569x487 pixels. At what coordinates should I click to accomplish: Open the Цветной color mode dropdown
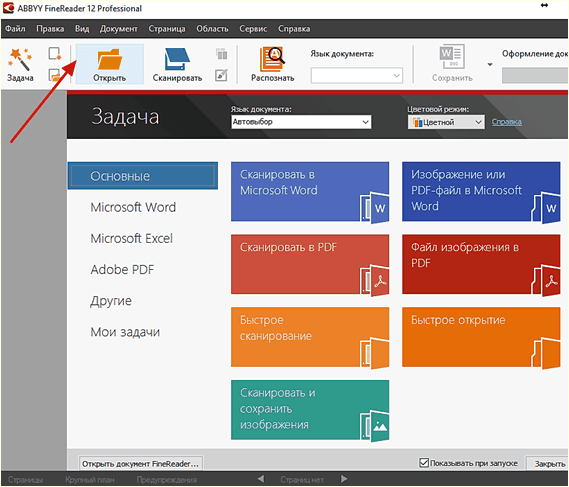(446, 122)
